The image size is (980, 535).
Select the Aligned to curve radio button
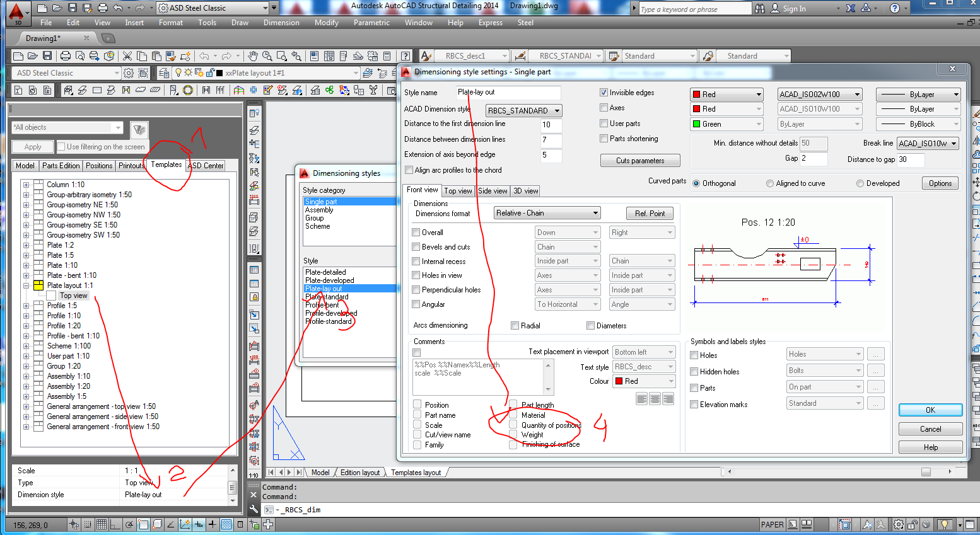coord(769,183)
